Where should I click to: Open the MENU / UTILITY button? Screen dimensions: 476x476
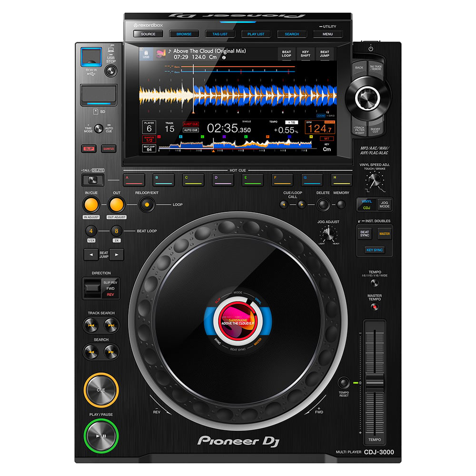click(x=327, y=34)
